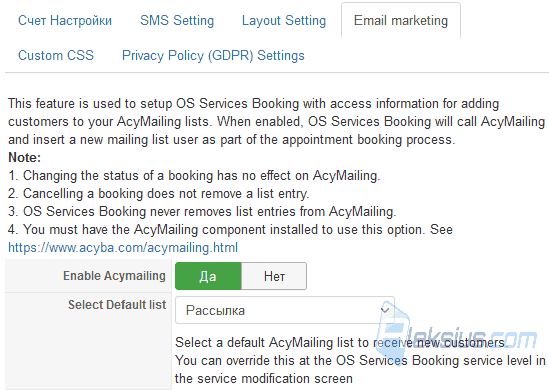
Task: Enable Acymailing with the Да button
Action: [208, 276]
